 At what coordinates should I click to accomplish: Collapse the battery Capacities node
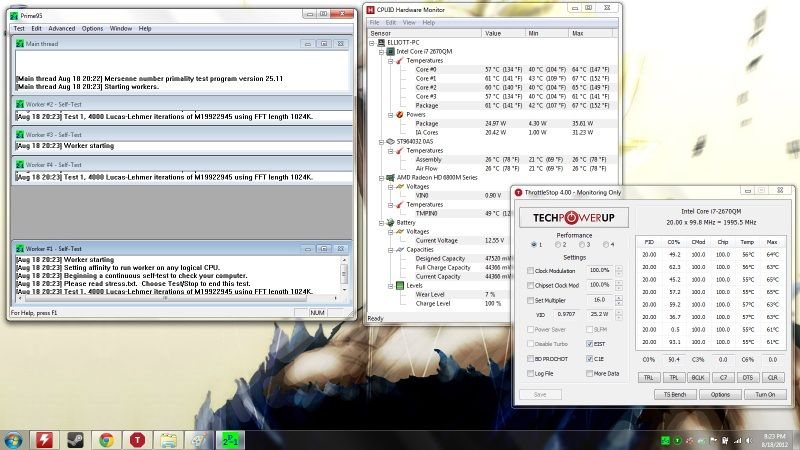390,250
